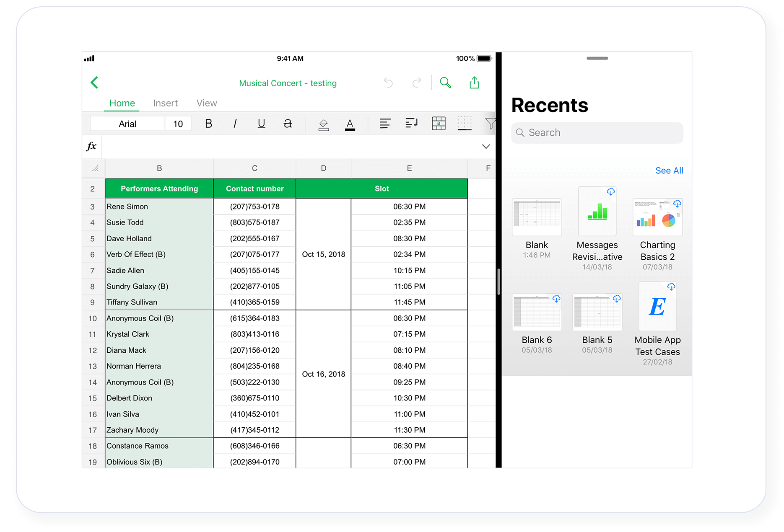Screen dimensions: 784x532
Task: Switch to the Insert tab
Action: tap(166, 103)
